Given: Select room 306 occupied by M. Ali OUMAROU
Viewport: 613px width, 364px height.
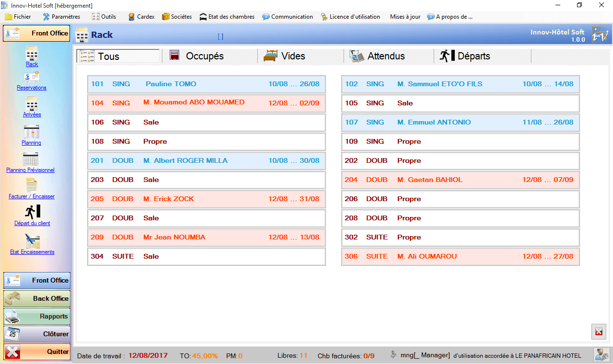Looking at the screenshot, I should click(x=459, y=256).
